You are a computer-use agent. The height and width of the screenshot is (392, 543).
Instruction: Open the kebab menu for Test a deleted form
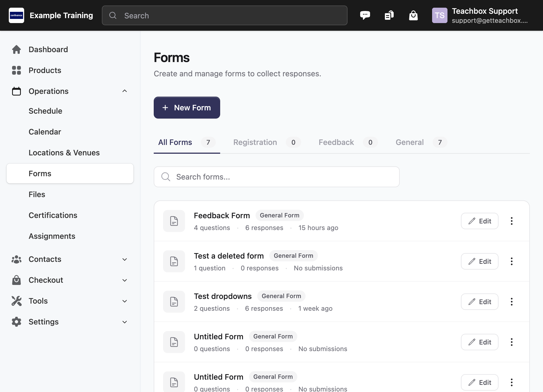tap(511, 261)
